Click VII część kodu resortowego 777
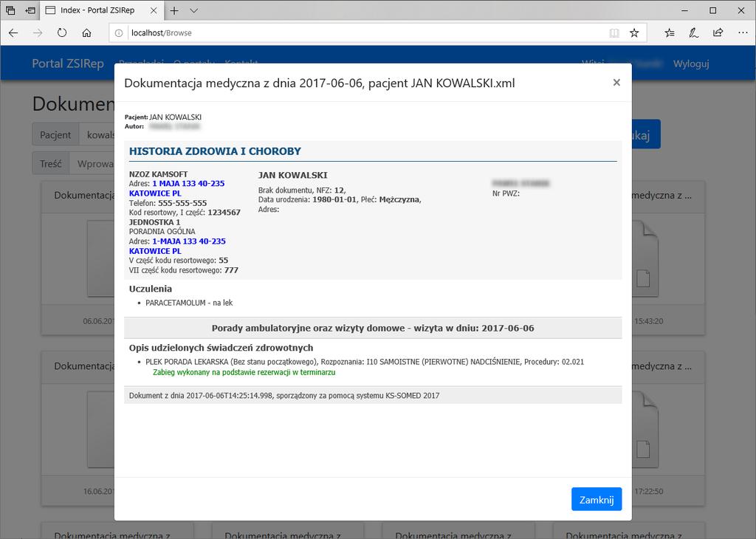 [184, 270]
